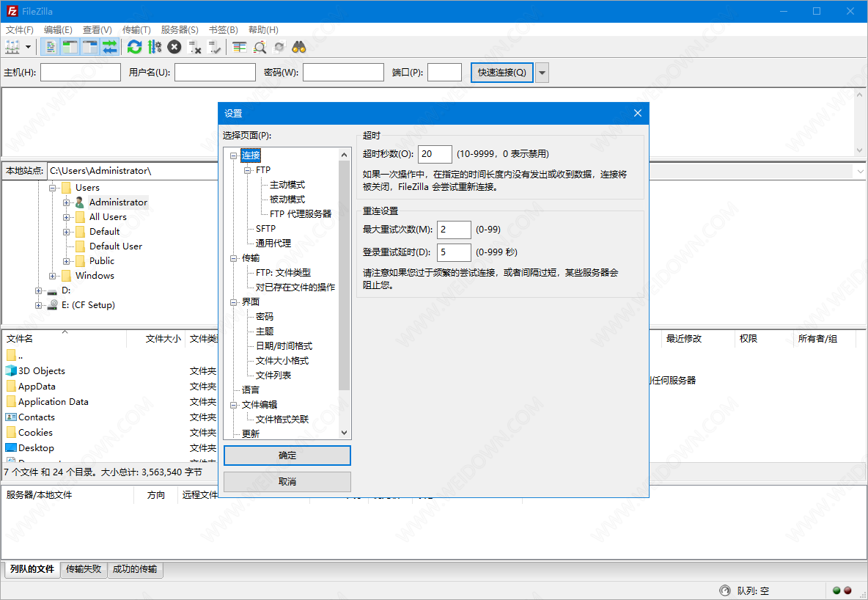Open the quick connect history dropdown arrow

click(x=542, y=73)
